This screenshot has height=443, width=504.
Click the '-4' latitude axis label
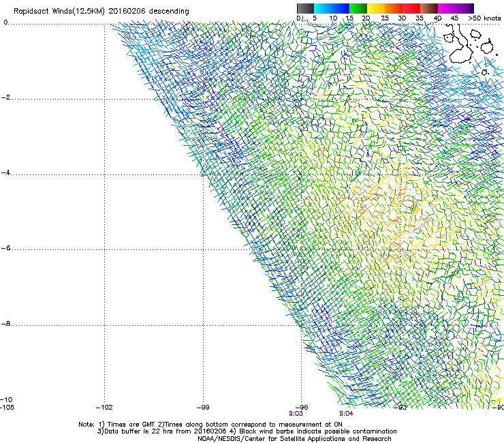(6, 172)
